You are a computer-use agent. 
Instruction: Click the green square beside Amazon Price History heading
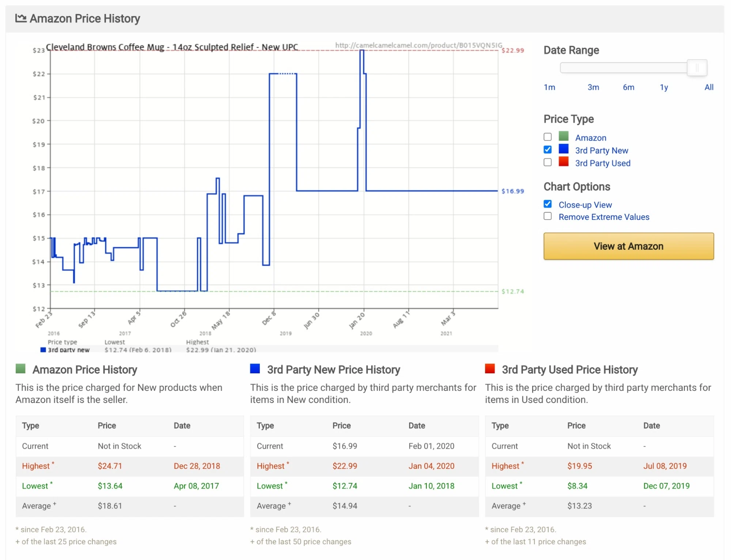coord(21,369)
